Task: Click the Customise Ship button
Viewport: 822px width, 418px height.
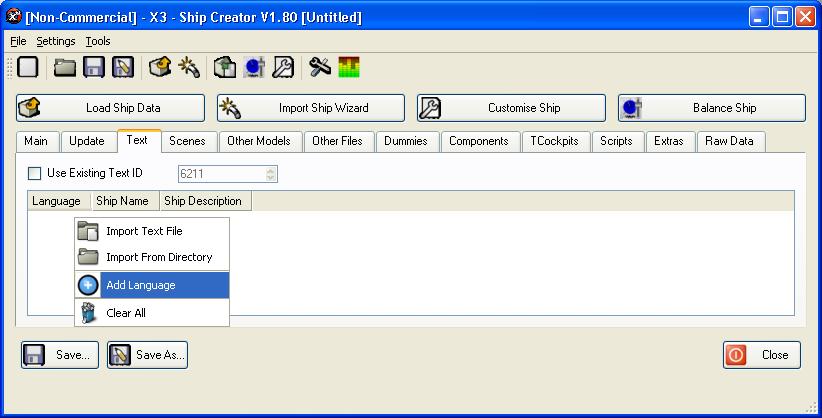Action: [x=511, y=108]
